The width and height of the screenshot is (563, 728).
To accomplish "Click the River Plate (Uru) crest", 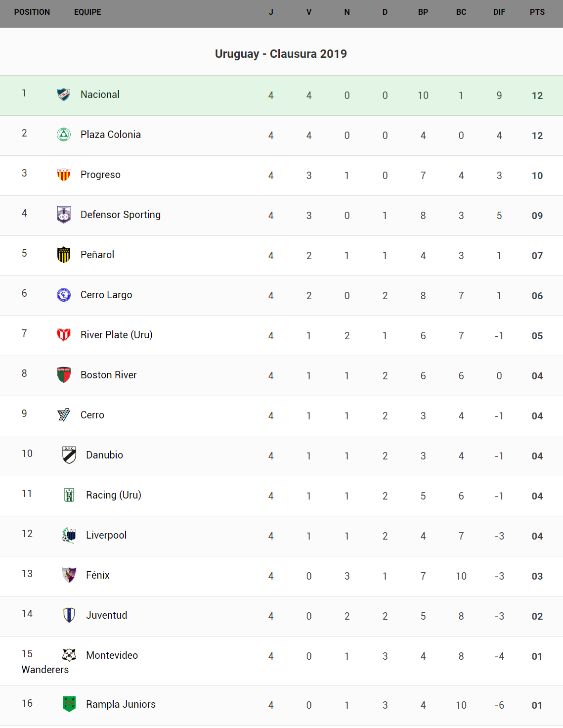I will (64, 334).
